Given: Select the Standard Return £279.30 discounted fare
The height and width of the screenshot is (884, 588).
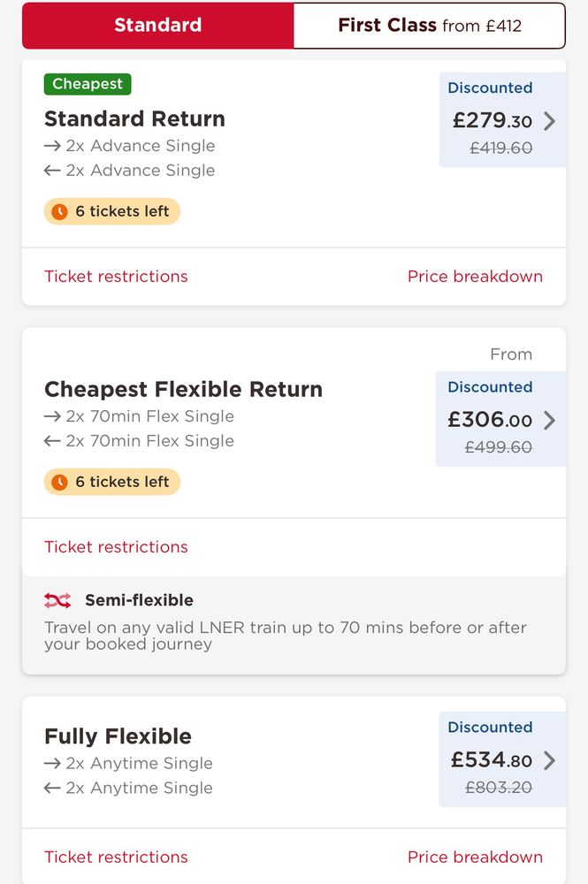Looking at the screenshot, I should pos(502,120).
